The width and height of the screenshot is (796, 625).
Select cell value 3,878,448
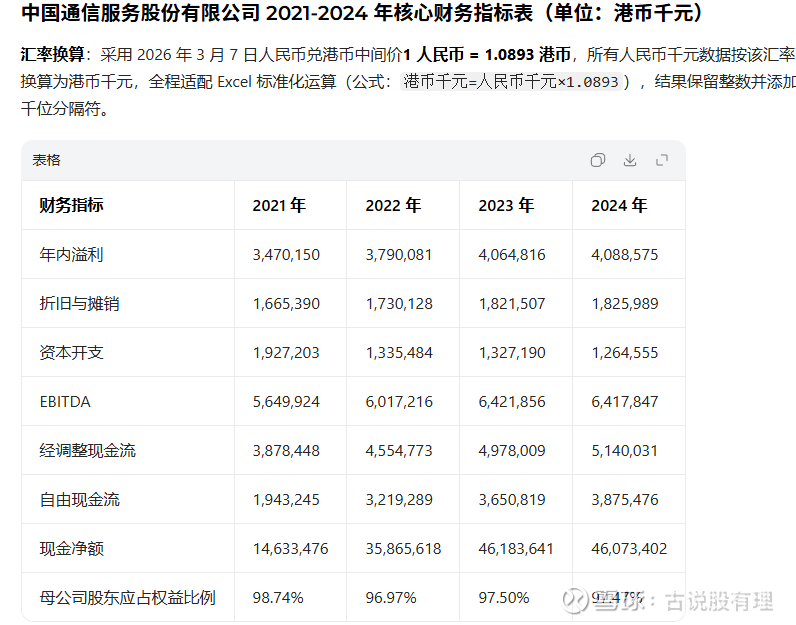[286, 450]
